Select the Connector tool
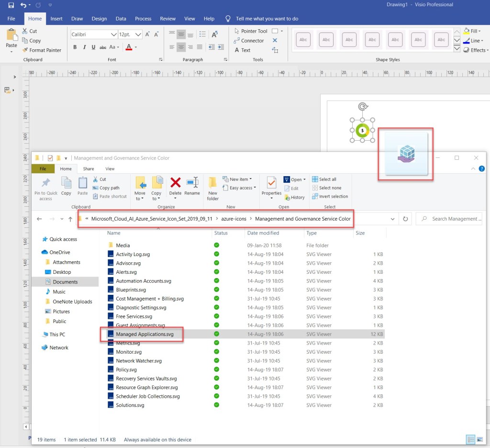Image resolution: width=490 pixels, height=448 pixels. click(249, 41)
